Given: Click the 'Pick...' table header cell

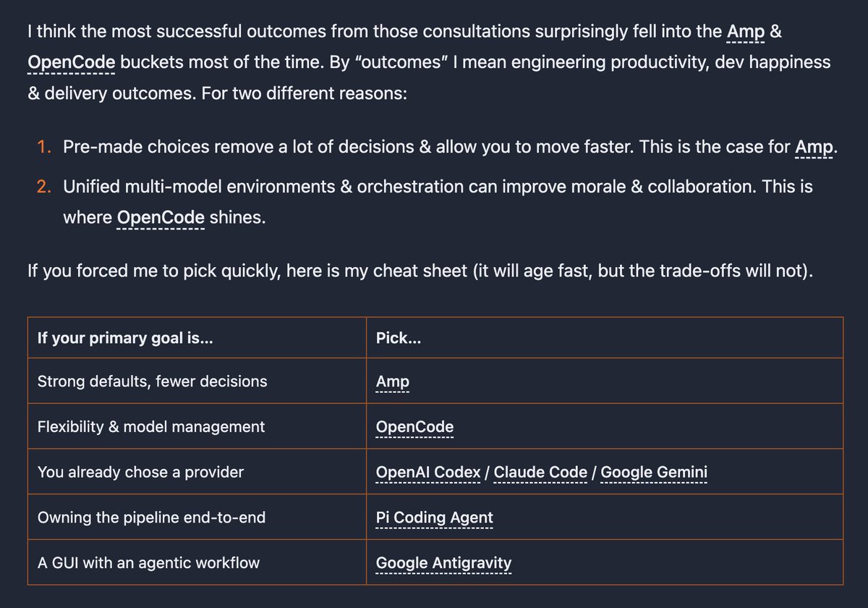Looking at the screenshot, I should click(605, 338).
